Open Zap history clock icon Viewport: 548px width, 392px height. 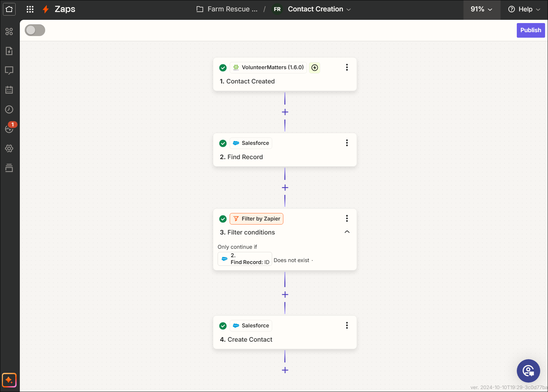(x=9, y=109)
